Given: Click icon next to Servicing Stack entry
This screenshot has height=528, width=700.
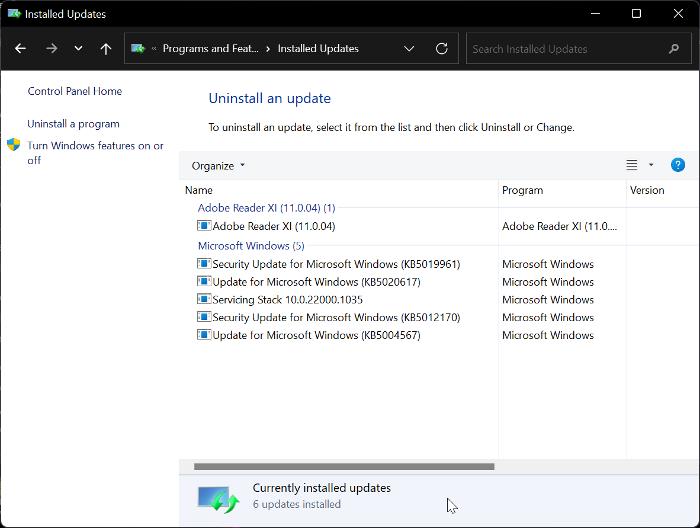Looking at the screenshot, I should pyautogui.click(x=204, y=299).
